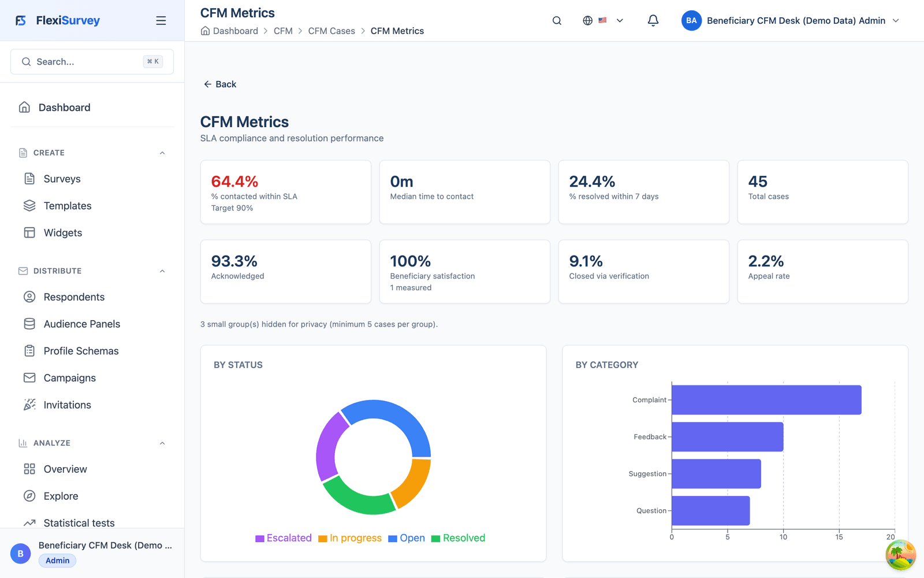Click the 0m Median time to contact card

[x=465, y=192]
